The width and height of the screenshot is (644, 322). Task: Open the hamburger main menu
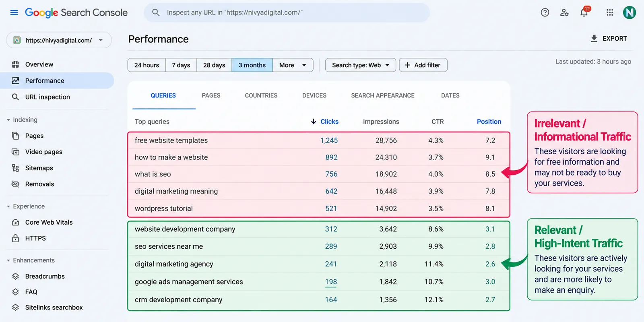click(14, 12)
